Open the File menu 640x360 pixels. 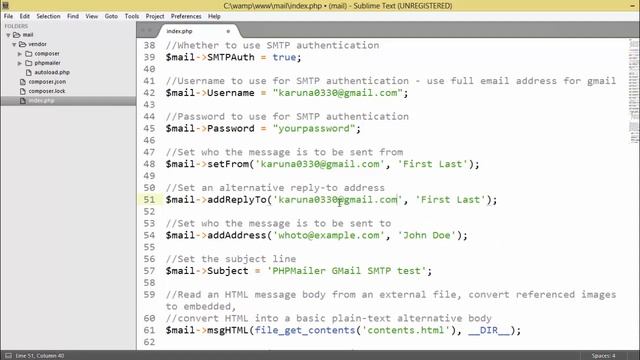(8, 16)
